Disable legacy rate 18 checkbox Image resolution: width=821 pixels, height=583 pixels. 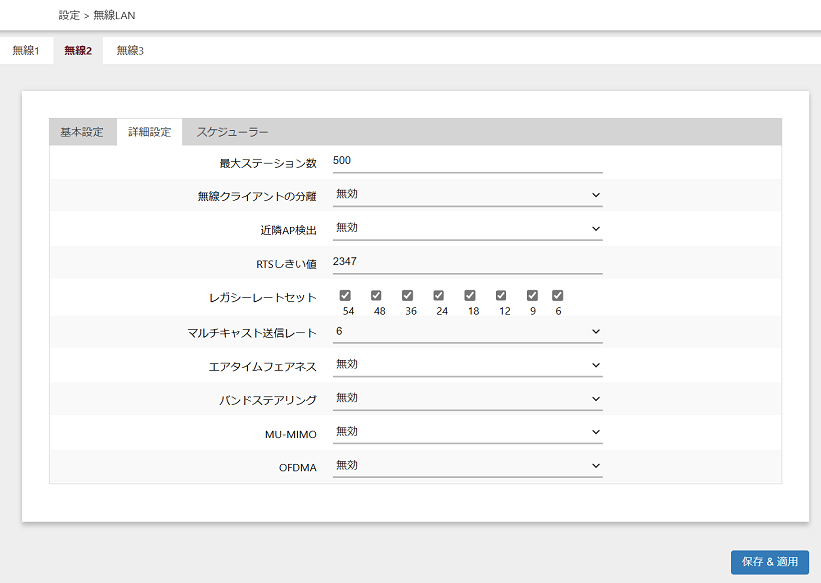470,295
